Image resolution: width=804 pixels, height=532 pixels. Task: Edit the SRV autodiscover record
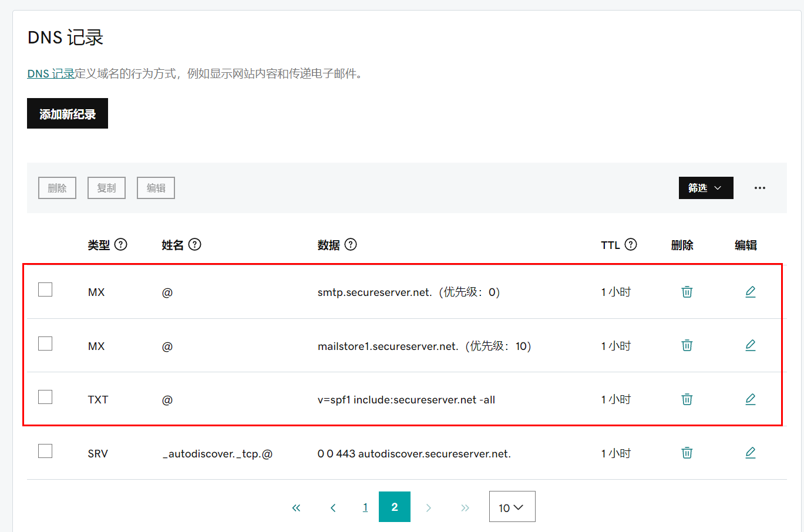tap(750, 453)
